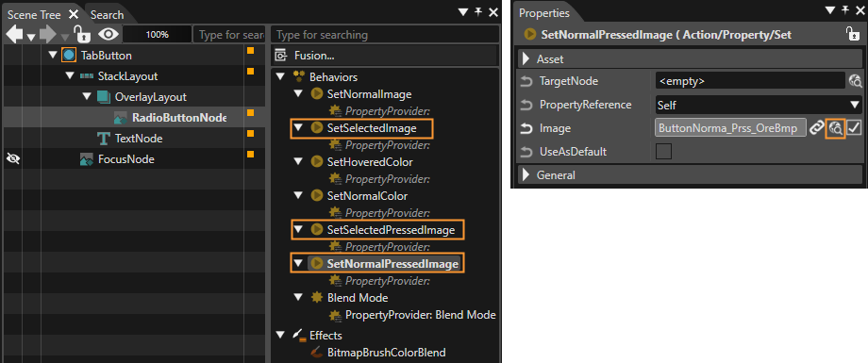868x363 pixels.
Task: Enable the UseAsDefault checkbox
Action: (663, 151)
